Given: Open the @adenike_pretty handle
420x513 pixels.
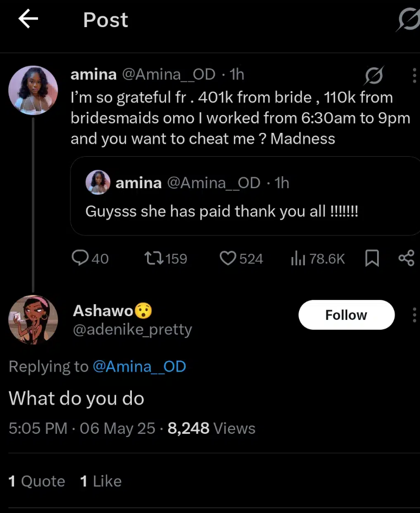Looking at the screenshot, I should click(x=132, y=330).
